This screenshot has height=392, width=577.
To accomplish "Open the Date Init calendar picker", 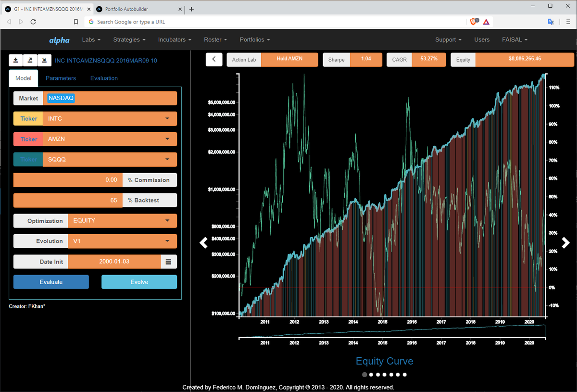I will click(168, 262).
